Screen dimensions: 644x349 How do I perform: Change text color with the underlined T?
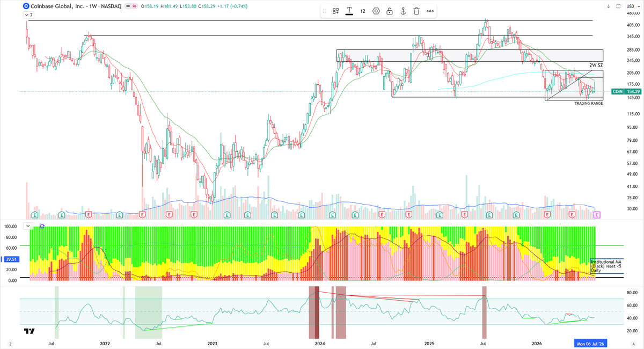[x=349, y=11]
